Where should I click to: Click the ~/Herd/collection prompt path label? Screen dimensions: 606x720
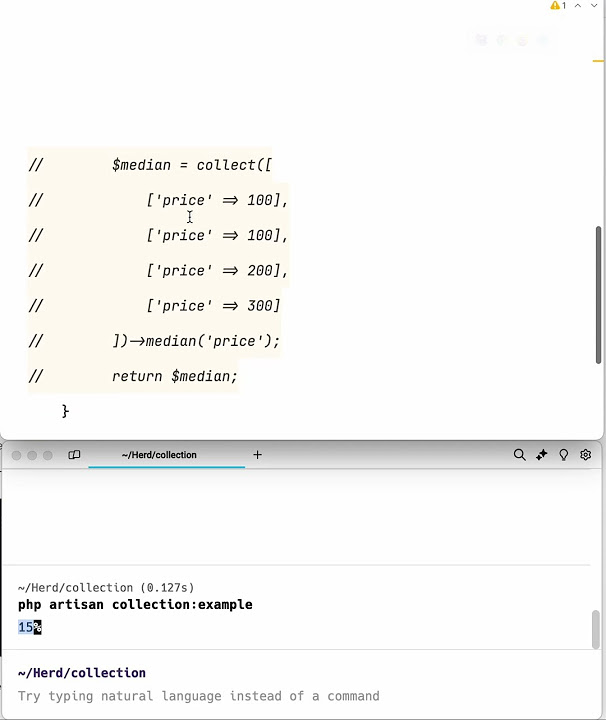point(82,673)
